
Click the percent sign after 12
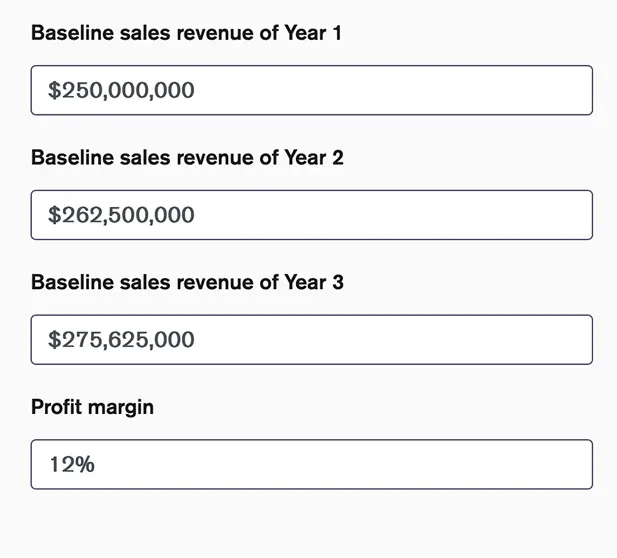85,464
